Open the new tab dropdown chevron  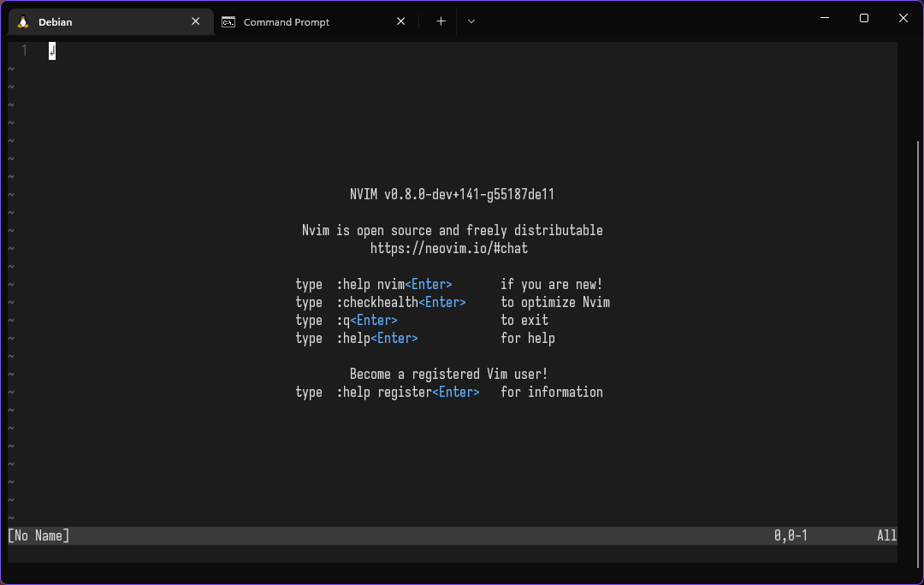tap(471, 21)
